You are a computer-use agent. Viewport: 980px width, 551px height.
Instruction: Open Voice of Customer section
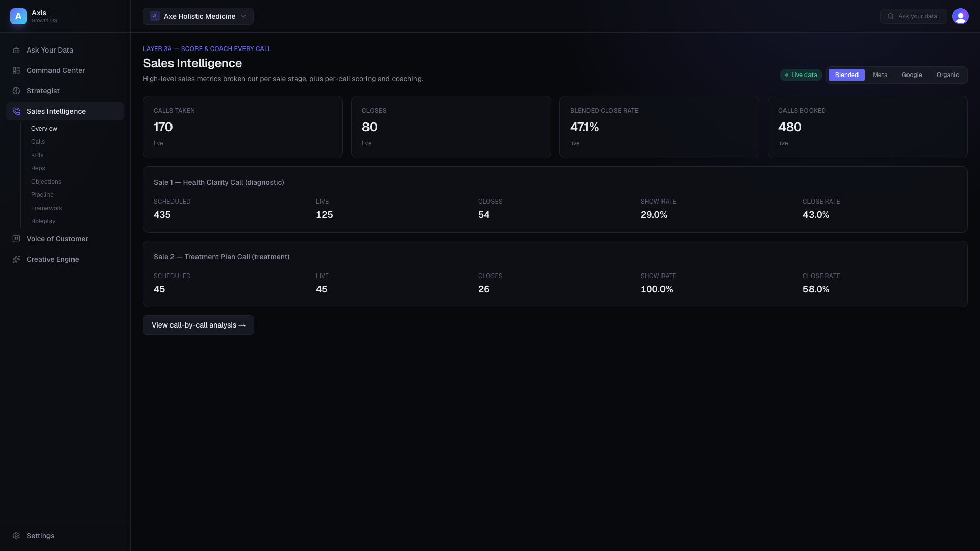click(x=65, y=239)
